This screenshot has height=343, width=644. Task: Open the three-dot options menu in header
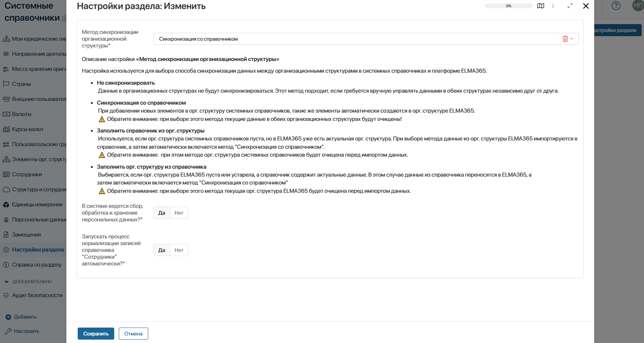click(x=553, y=6)
